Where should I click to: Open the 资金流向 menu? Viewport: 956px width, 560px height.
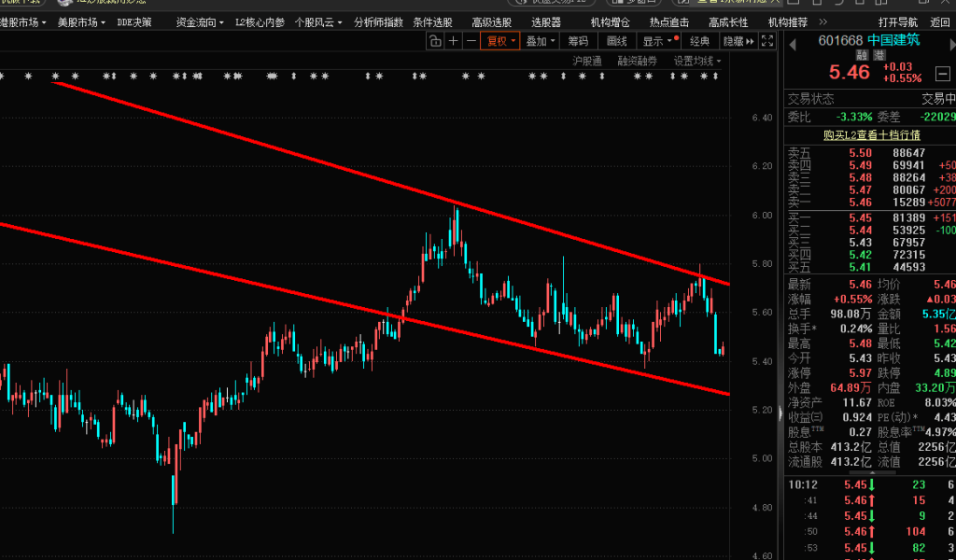200,21
